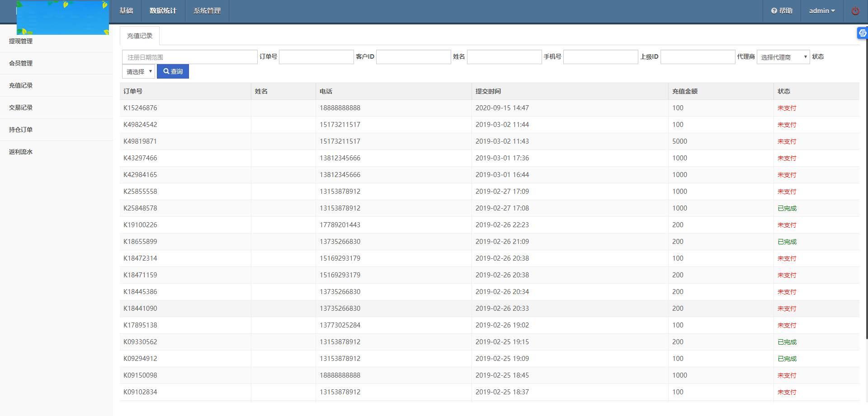Screen dimensions: 868x416
Task: Expand the 选择代理商 agent dropdown
Action: (783, 56)
